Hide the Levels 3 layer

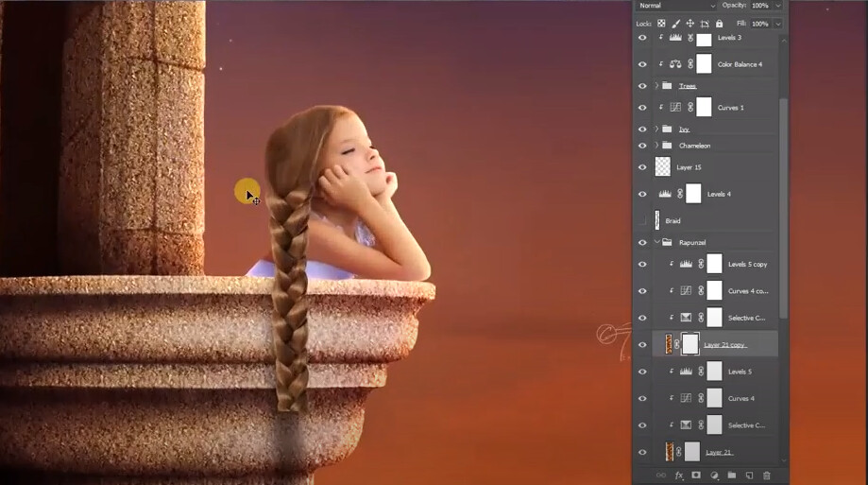point(642,38)
